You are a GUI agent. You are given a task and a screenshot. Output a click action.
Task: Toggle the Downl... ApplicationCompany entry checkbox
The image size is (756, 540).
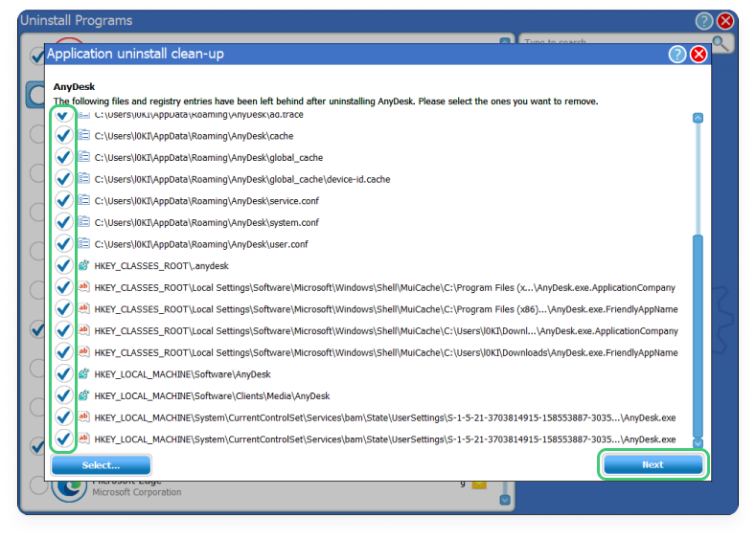tap(63, 330)
